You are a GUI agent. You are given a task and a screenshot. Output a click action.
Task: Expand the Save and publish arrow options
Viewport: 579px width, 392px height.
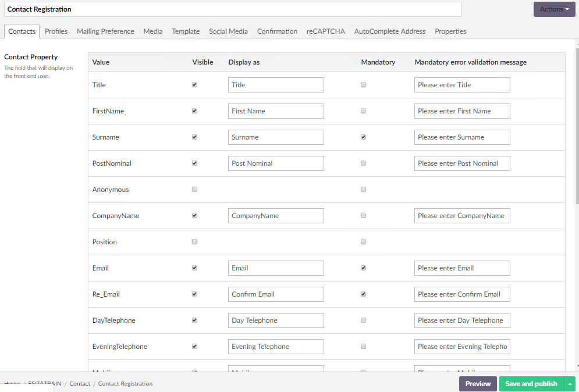(x=570, y=384)
